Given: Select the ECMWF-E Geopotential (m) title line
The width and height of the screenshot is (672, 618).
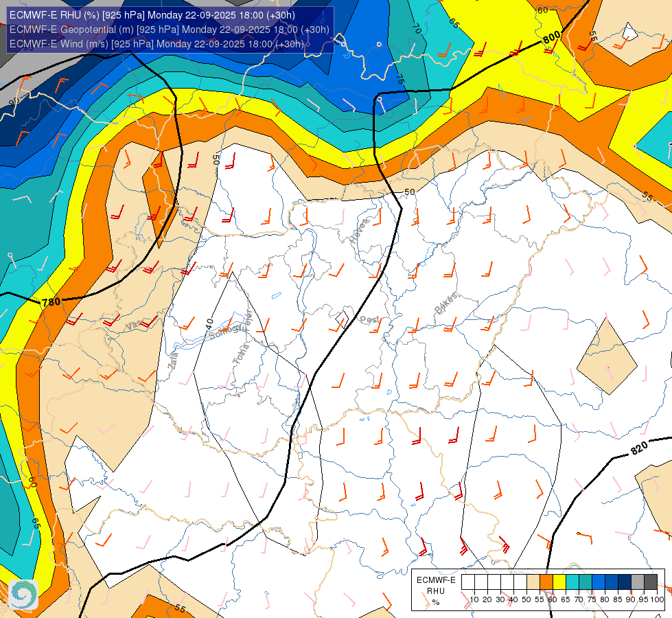Looking at the screenshot, I should coord(170,30).
